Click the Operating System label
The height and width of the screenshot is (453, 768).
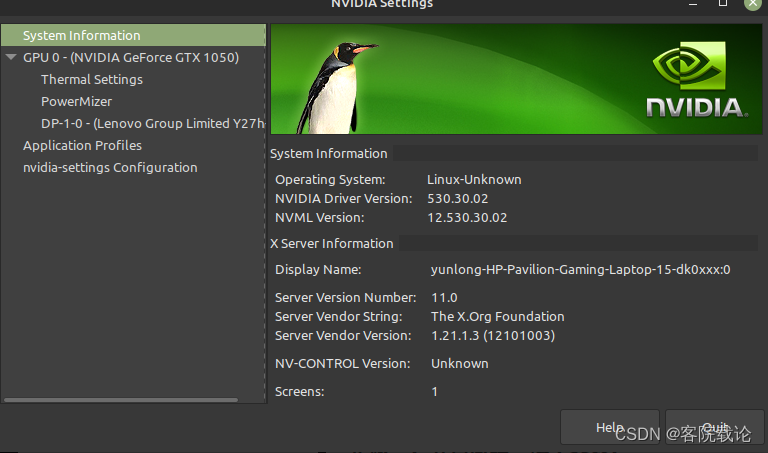point(330,180)
